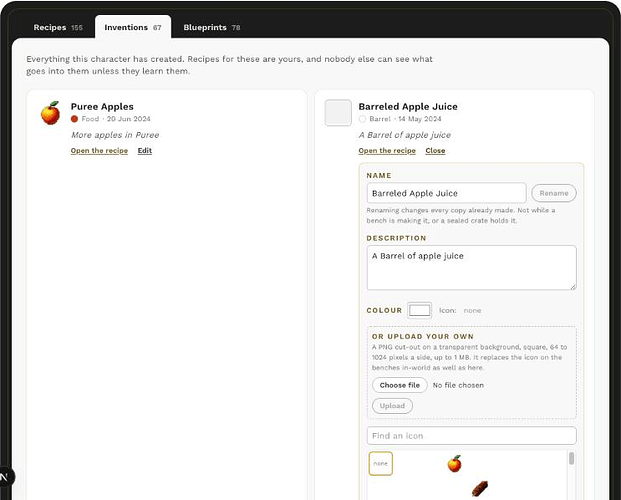Screen dimensions: 621x500
Task: Click the Rename button
Action: point(554,193)
